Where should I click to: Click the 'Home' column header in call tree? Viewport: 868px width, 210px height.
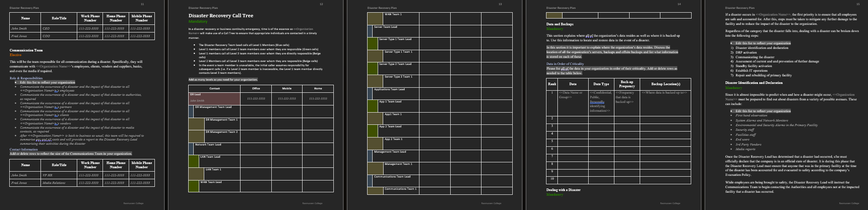tap(318, 89)
